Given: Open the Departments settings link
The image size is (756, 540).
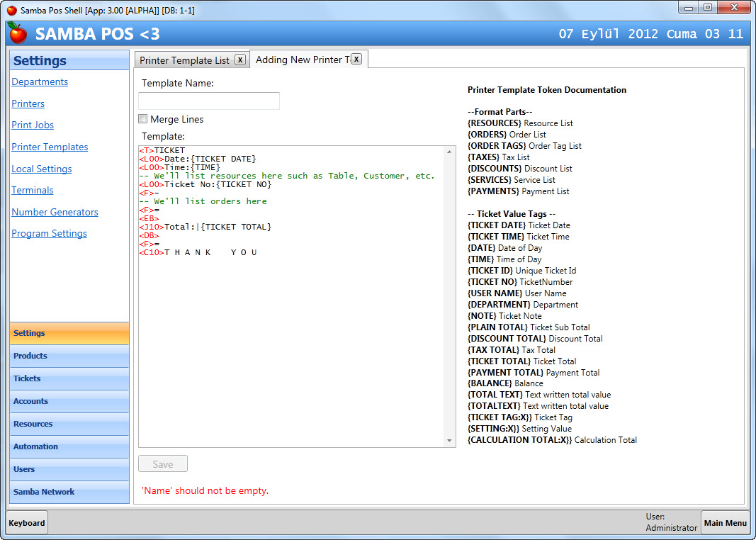Looking at the screenshot, I should pyautogui.click(x=40, y=81).
